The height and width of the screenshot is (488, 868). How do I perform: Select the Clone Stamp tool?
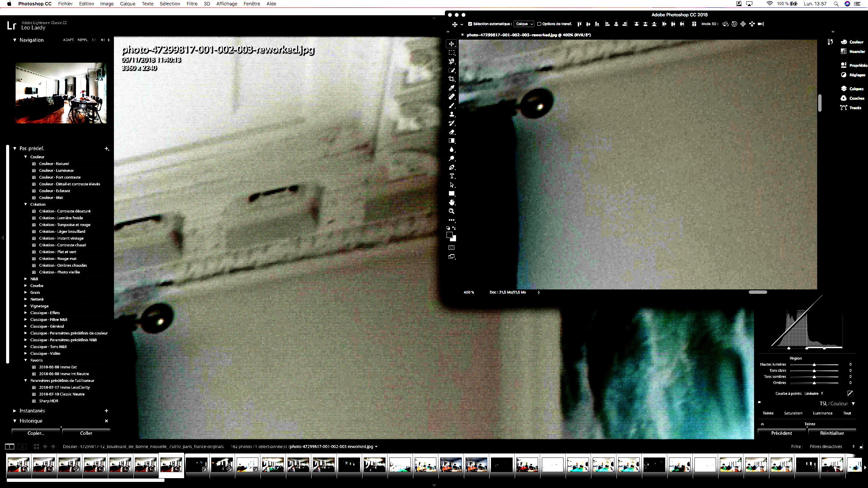[x=452, y=115]
